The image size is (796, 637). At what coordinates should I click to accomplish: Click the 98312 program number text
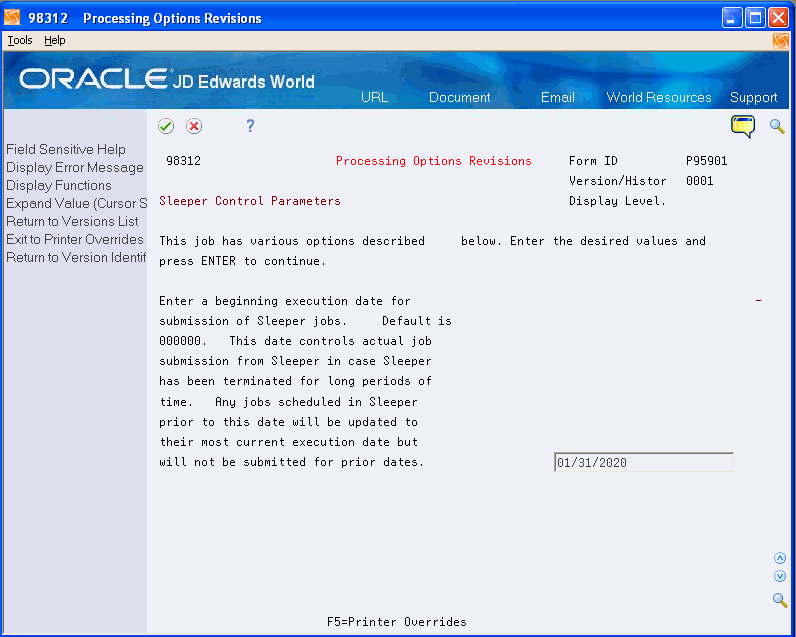[183, 161]
